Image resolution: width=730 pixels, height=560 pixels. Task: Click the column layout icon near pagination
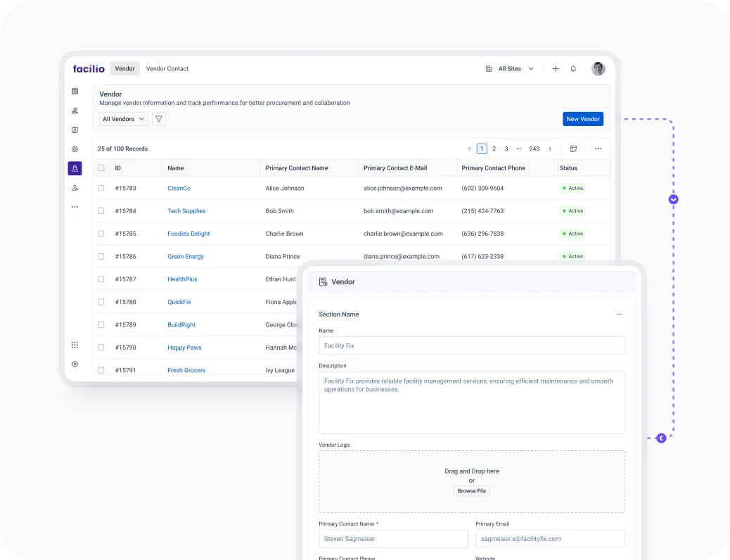click(573, 148)
